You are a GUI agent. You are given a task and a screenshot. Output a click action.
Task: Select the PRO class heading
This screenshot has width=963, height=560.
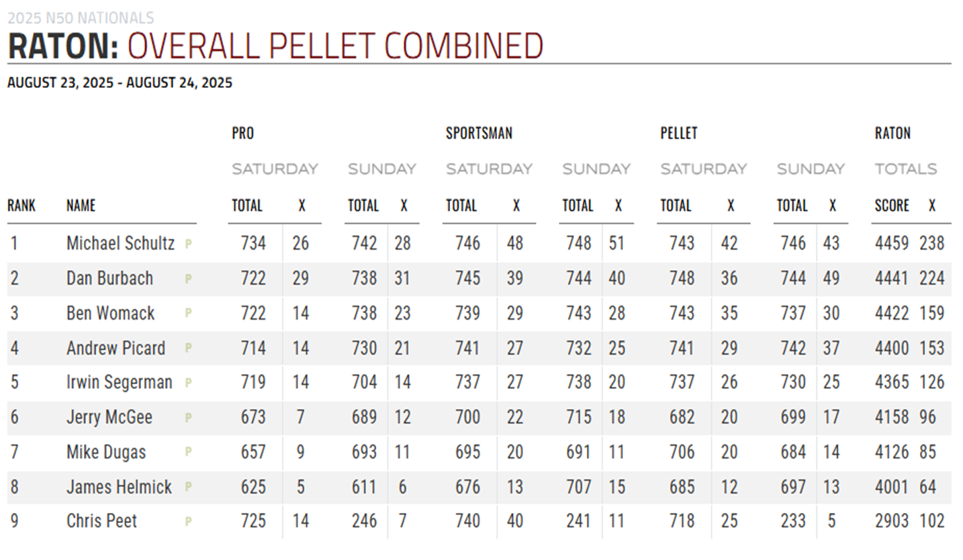point(243,133)
